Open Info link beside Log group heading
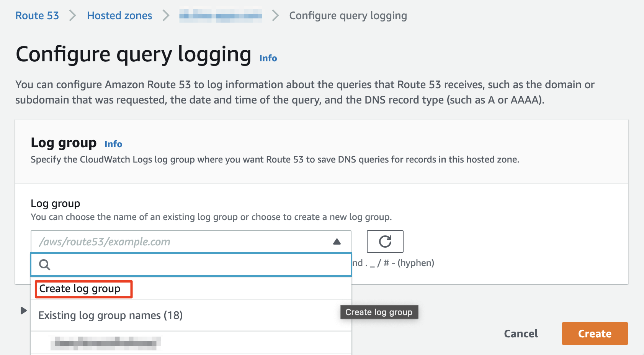Viewport: 644px width, 355px height. (x=113, y=144)
